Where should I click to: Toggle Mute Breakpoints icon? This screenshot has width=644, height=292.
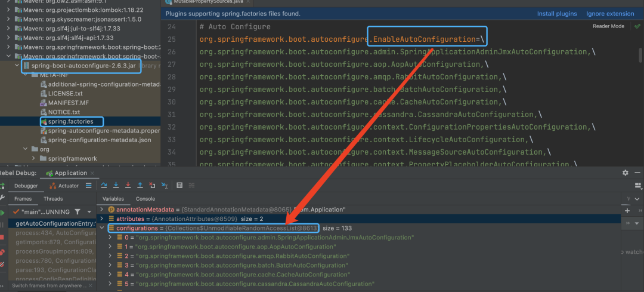pos(2,264)
